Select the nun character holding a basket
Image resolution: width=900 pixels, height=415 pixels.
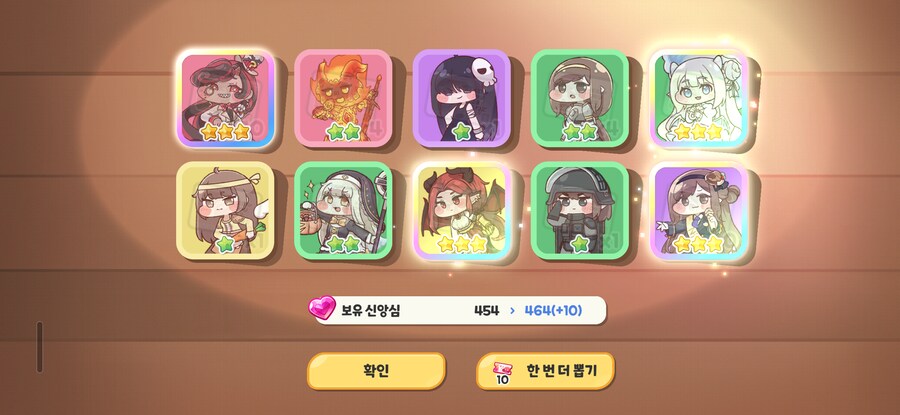click(343, 211)
